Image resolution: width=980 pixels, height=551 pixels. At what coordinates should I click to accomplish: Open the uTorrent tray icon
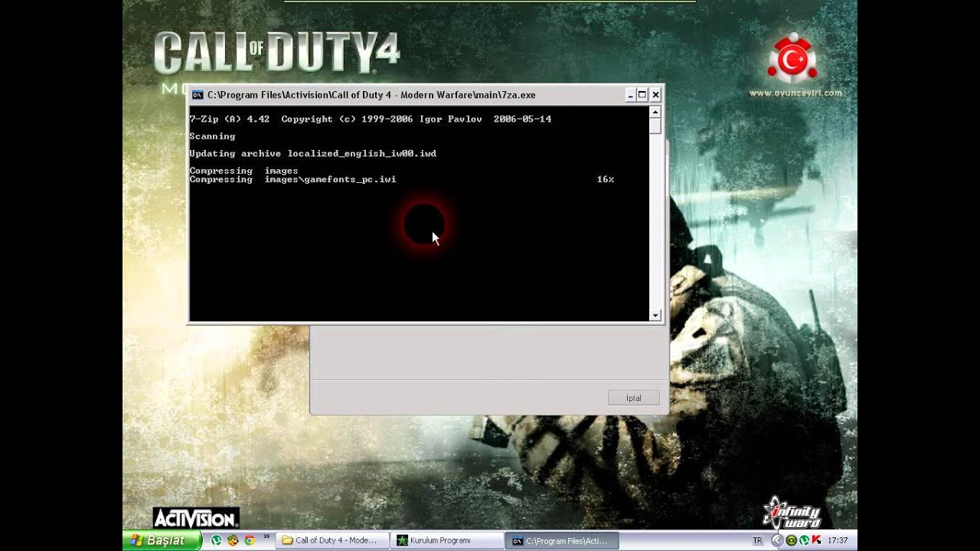tap(804, 540)
